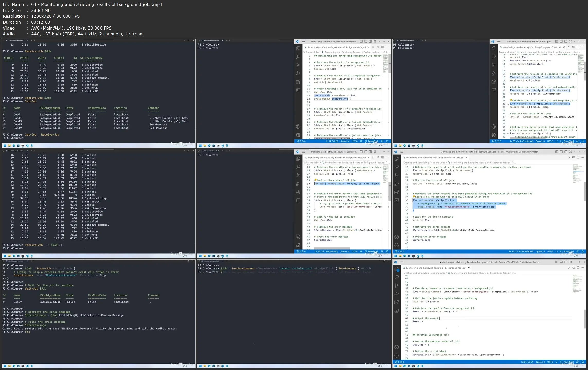Split editor right in Ln 14 VS Code window

pyautogui.click(x=382, y=47)
